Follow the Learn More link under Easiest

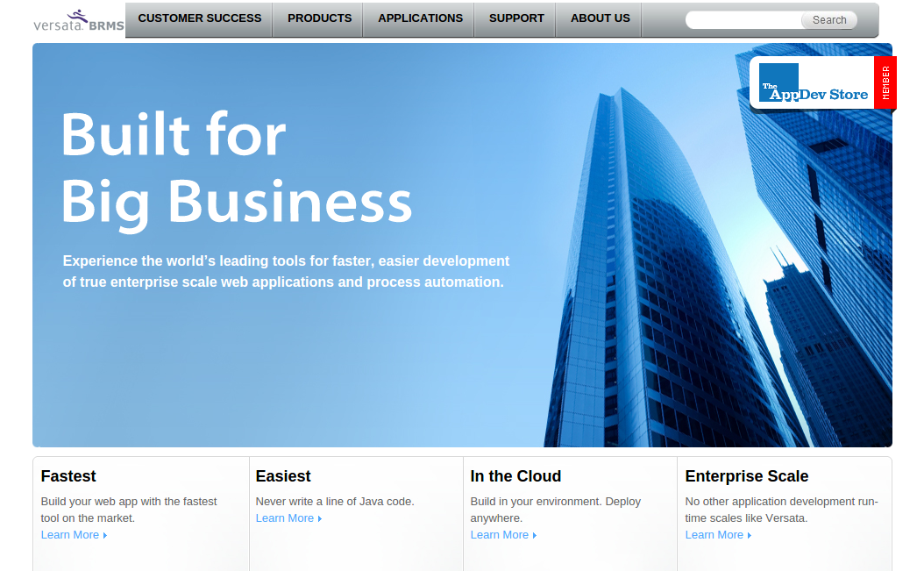coord(284,518)
